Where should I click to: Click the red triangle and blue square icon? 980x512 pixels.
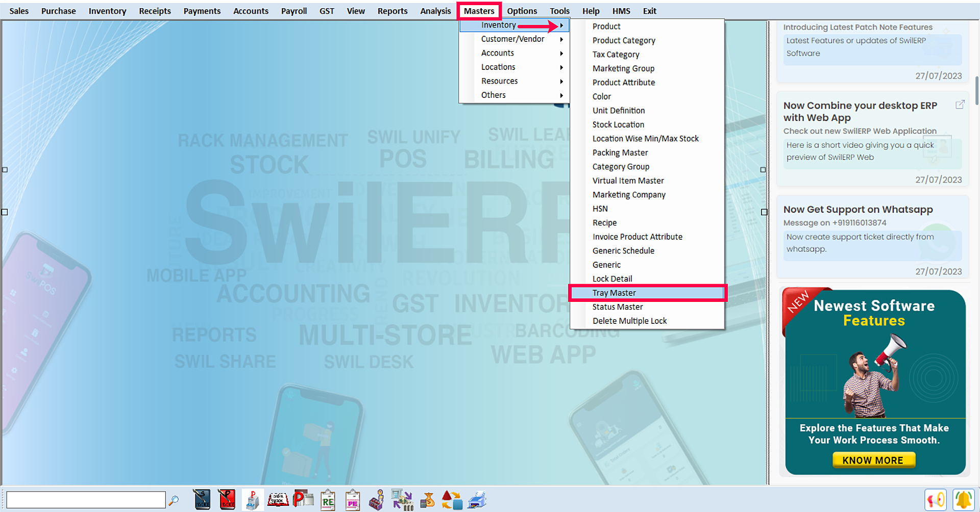coord(452,500)
